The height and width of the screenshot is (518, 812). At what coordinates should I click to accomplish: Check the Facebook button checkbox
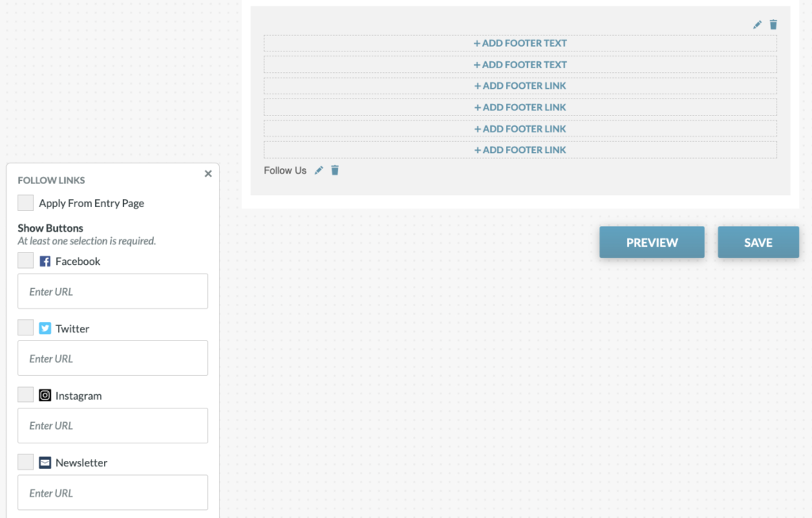(x=26, y=261)
